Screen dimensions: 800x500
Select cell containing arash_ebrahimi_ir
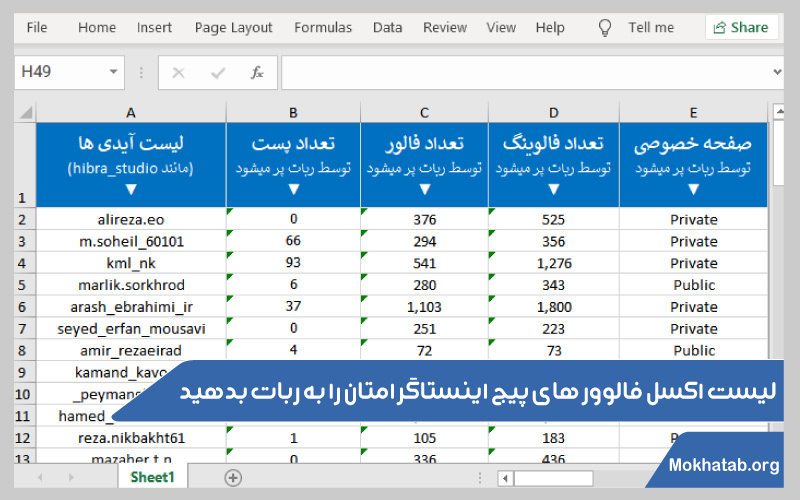click(x=131, y=307)
